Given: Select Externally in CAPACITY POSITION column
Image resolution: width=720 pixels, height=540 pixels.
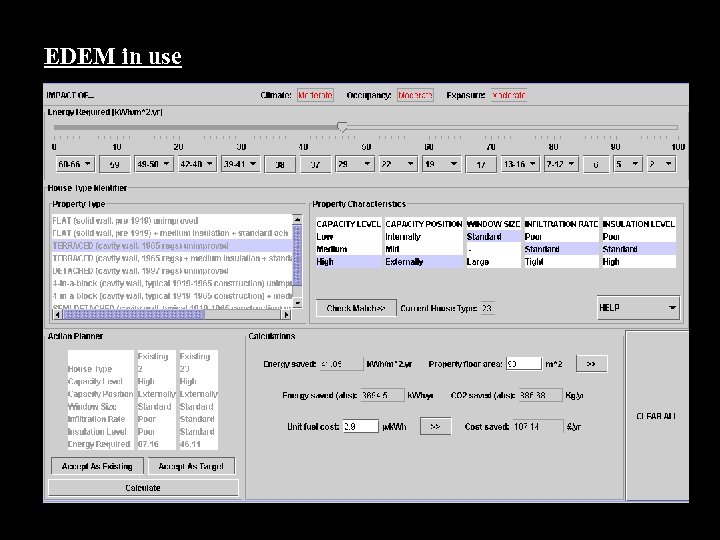Looking at the screenshot, I should pos(424,262).
